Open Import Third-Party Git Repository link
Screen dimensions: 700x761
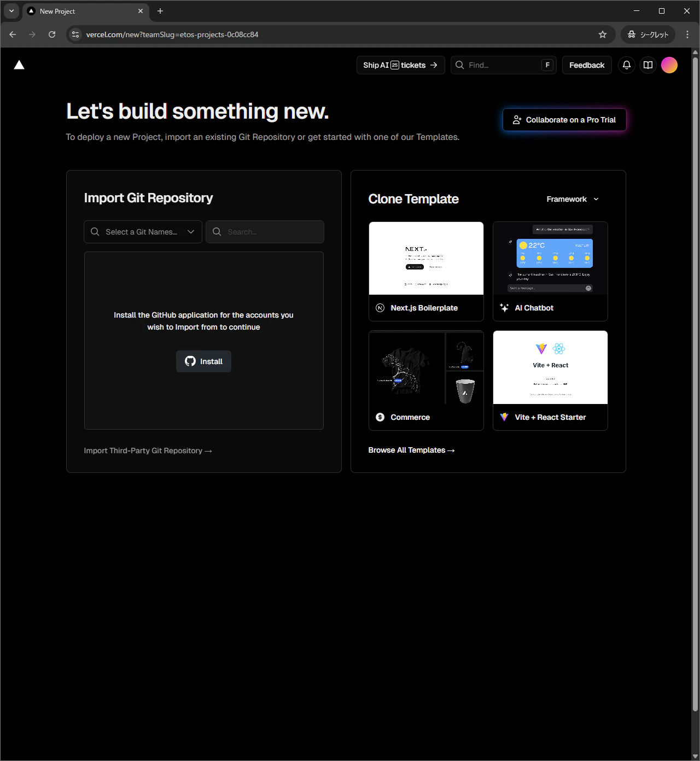point(148,450)
